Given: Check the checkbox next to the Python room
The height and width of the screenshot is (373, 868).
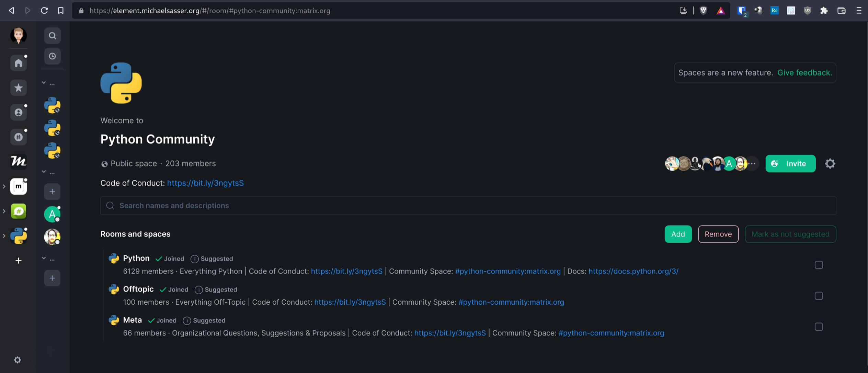Looking at the screenshot, I should (x=819, y=265).
